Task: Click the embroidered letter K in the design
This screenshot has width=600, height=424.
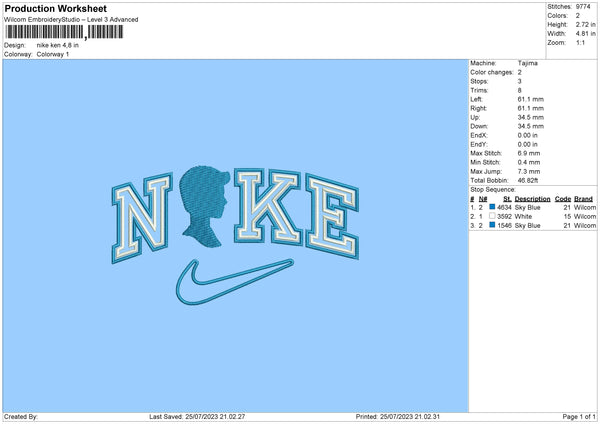Action: click(268, 206)
